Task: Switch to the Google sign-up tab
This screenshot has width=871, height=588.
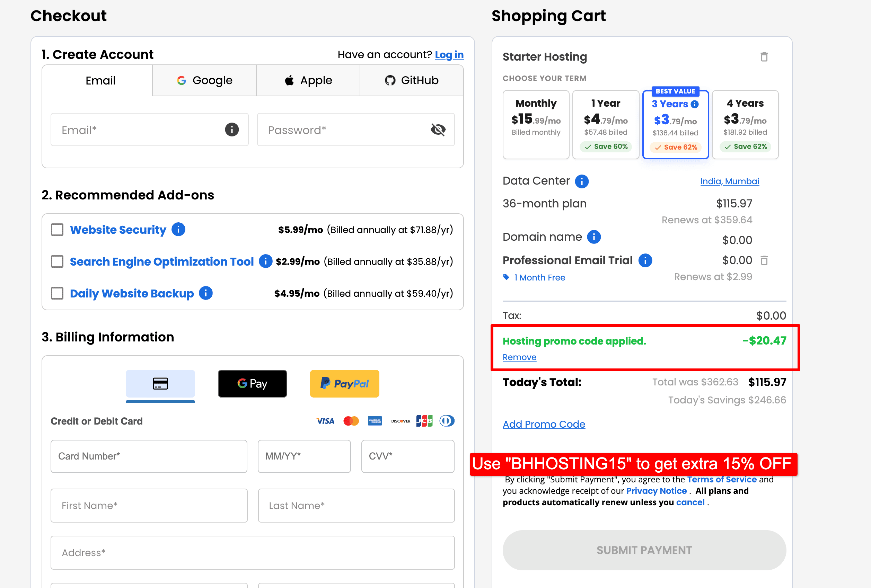Action: click(204, 81)
